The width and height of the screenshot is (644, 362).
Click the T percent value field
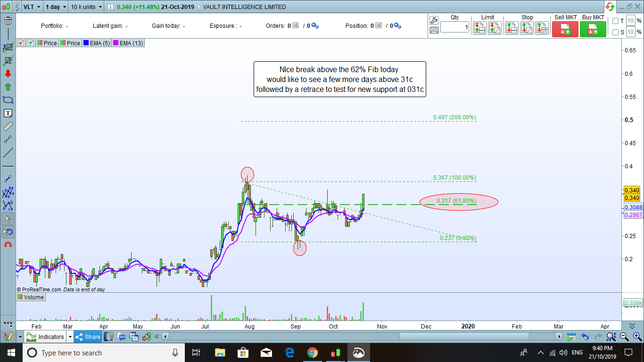tap(631, 21)
